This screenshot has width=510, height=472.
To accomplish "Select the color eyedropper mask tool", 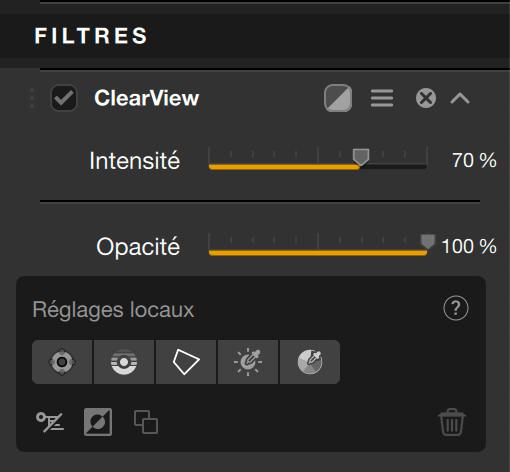I will [310, 362].
